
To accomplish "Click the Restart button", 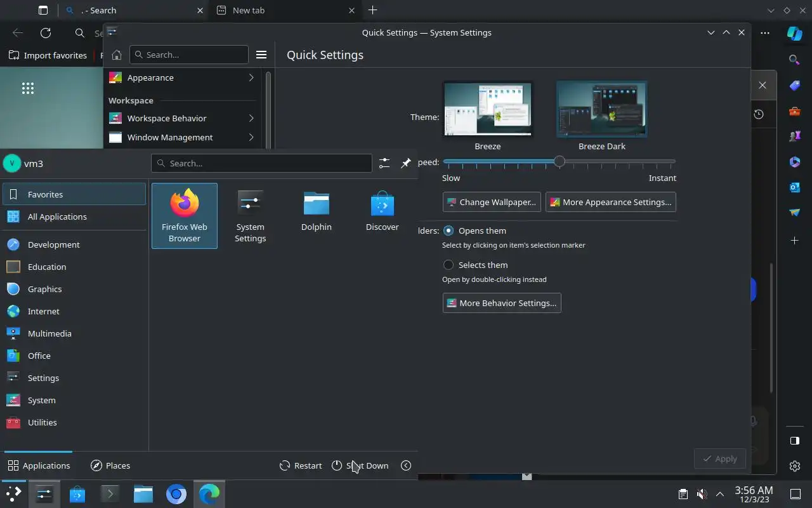I will click(x=301, y=465).
